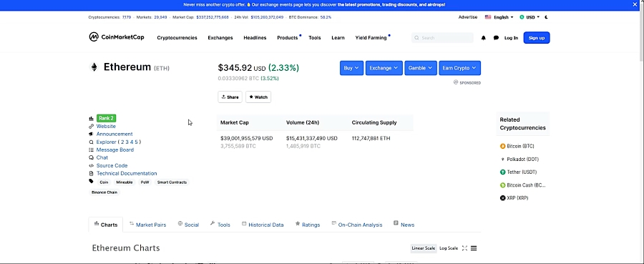The height and width of the screenshot is (264, 644).
Task: Open the Explorer link
Action: (107, 142)
